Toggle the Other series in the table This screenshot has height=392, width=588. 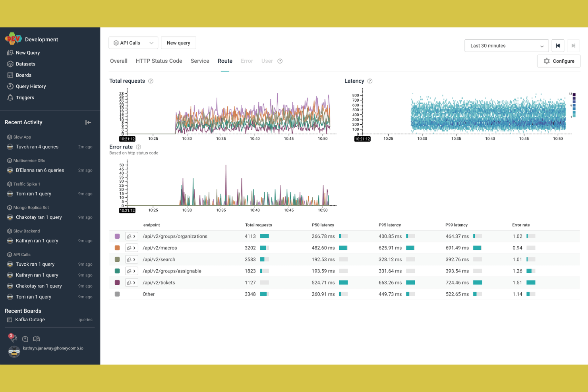[117, 294]
